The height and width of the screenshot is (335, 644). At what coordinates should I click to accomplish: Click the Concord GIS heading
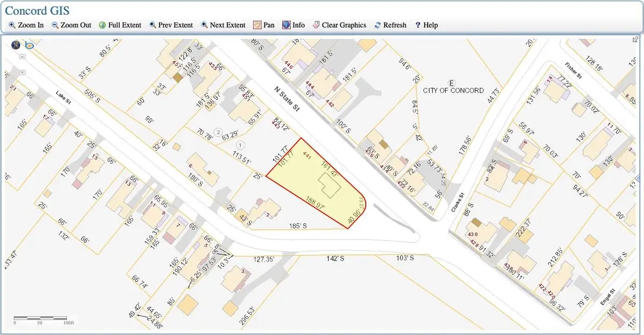pos(37,10)
